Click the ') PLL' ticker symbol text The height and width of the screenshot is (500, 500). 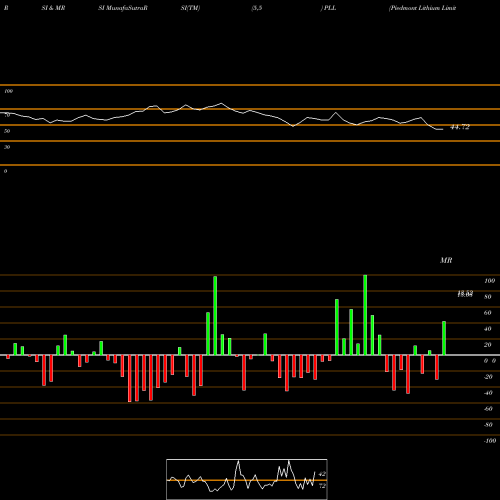(x=328, y=8)
